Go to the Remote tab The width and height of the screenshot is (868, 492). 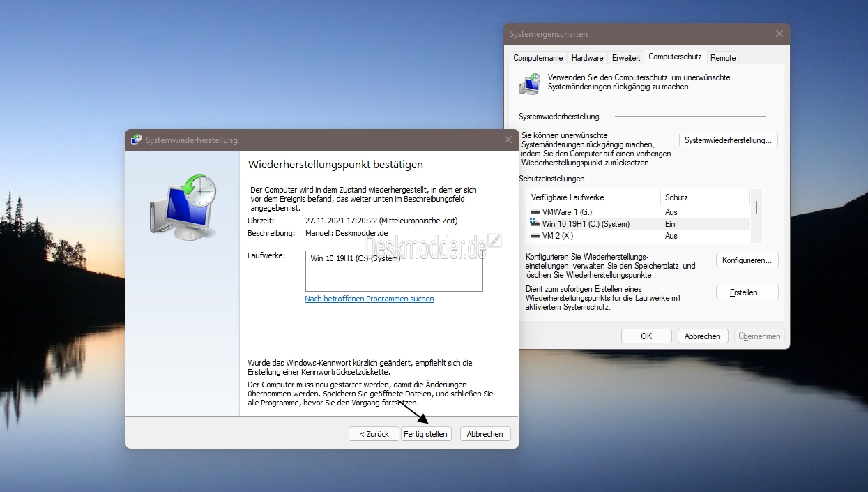723,58
